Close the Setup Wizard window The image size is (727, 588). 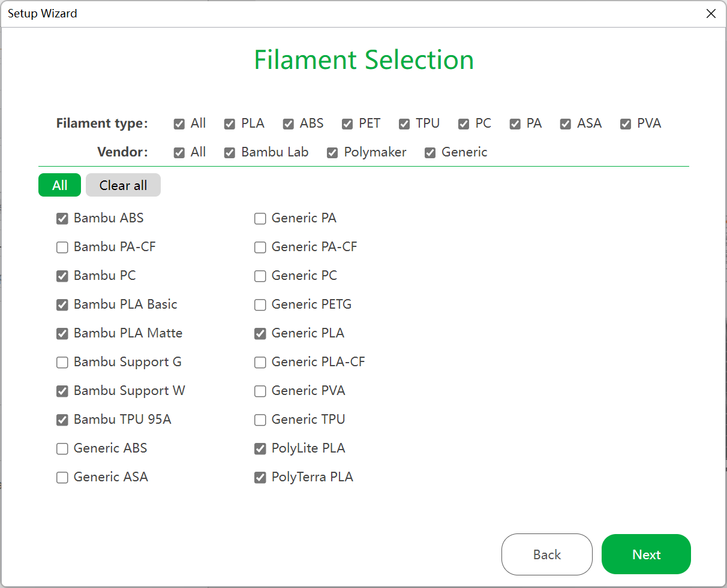pyautogui.click(x=711, y=13)
